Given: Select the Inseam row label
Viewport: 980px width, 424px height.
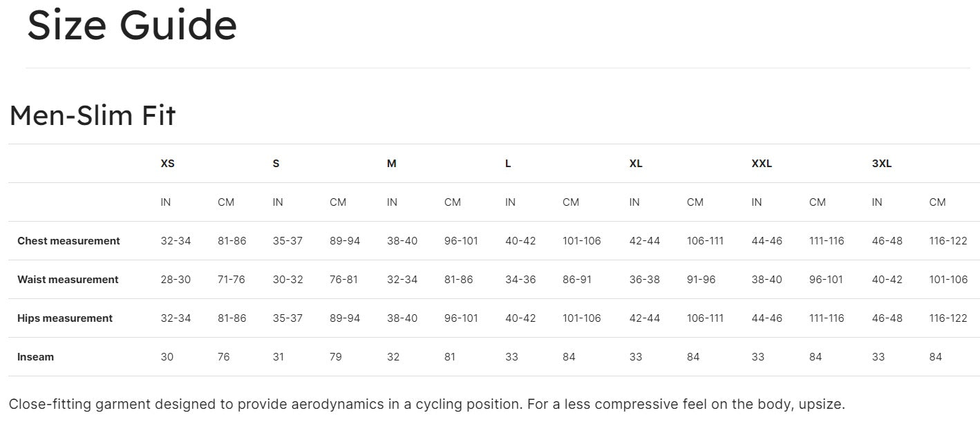Looking at the screenshot, I should point(35,357).
